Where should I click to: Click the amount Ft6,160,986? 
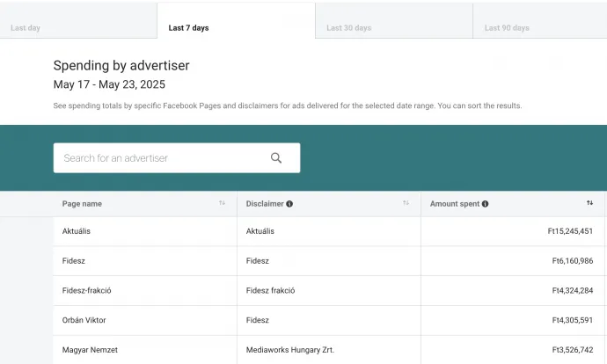573,261
